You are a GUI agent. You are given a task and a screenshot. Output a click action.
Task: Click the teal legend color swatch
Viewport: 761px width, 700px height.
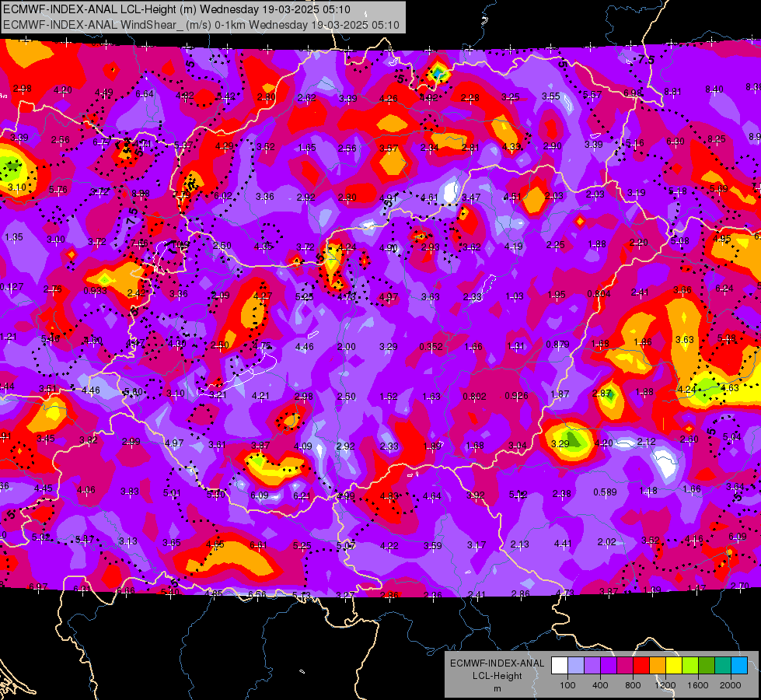coord(723,665)
